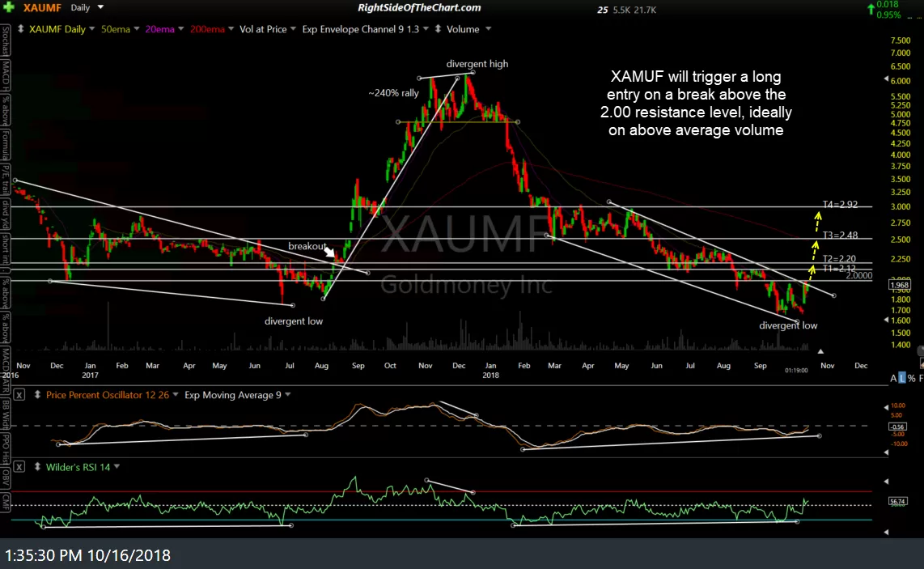Close the Price Percent Oscillator pane
Screen dimensions: 924x569
[x=19, y=395]
